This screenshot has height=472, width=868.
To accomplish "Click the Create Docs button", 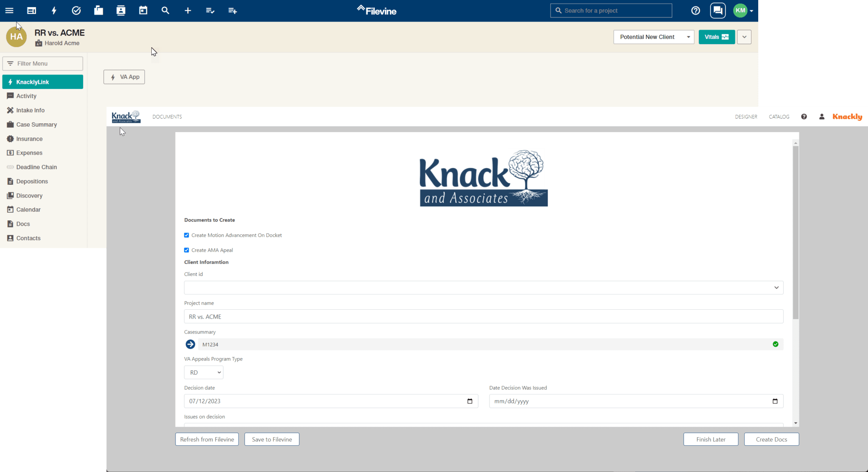I will [x=771, y=439].
